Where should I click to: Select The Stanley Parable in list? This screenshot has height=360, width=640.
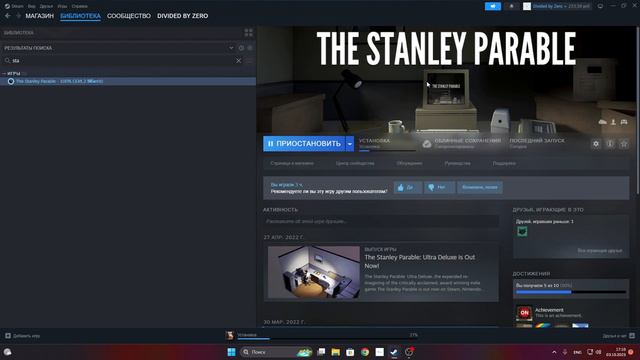pos(128,81)
